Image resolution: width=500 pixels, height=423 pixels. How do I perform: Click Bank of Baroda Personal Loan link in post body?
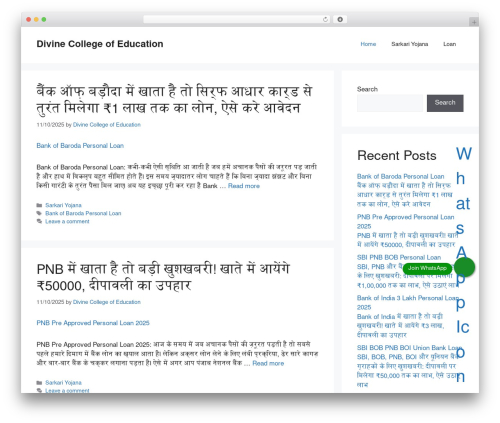point(80,146)
